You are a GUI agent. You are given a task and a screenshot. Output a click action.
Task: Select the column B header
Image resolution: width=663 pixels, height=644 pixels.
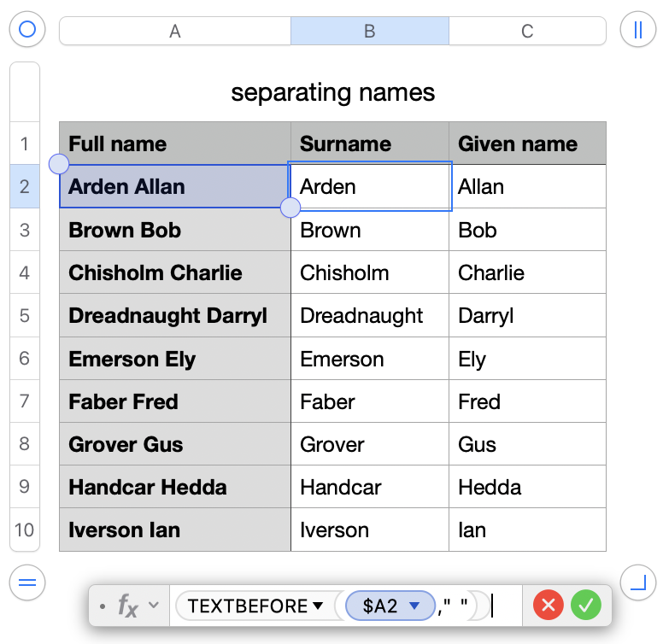370,32
